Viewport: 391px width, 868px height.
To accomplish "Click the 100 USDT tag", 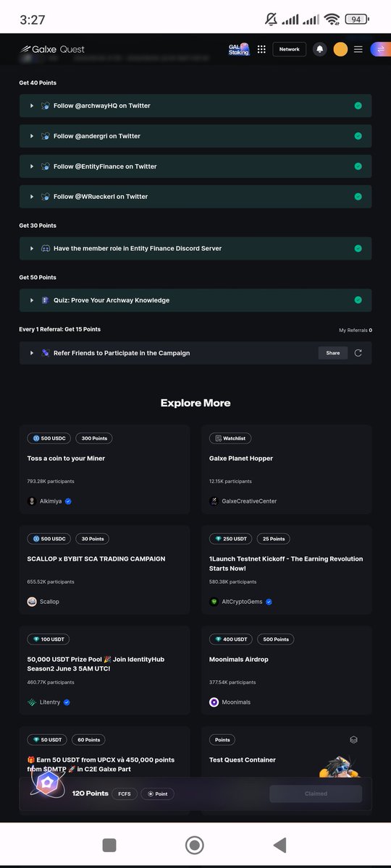I will [x=49, y=639].
